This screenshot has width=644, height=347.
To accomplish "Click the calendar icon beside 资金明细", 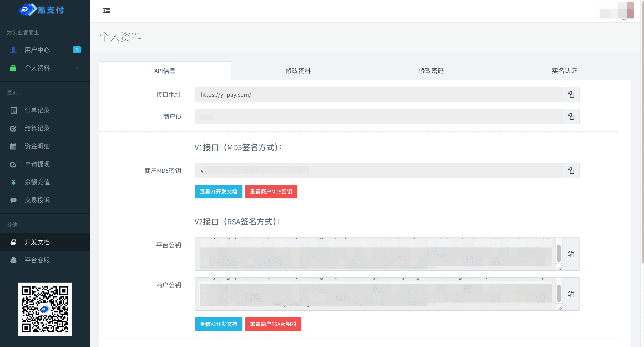I will (13, 146).
